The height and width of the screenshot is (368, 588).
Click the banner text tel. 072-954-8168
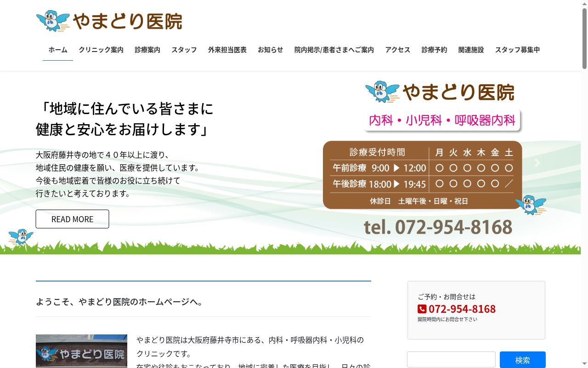438,227
